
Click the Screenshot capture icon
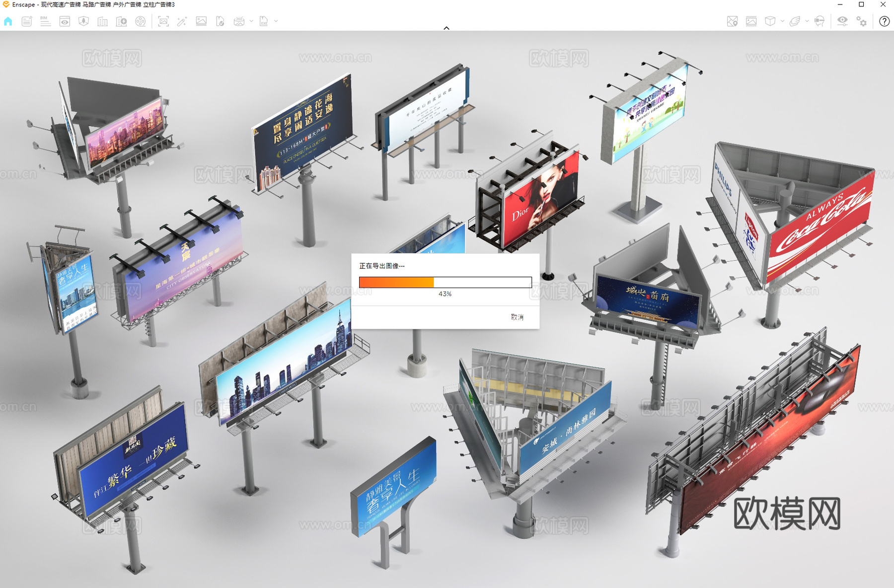163,21
